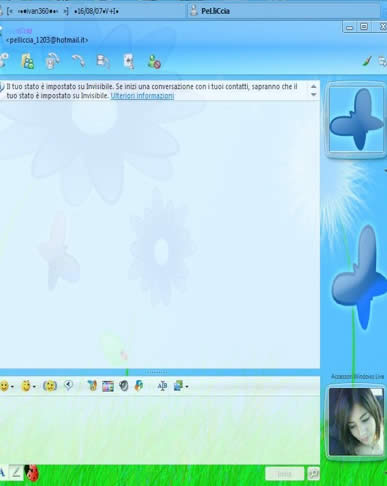Open the change font AB icon
The image size is (387, 486).
pyautogui.click(x=162, y=386)
